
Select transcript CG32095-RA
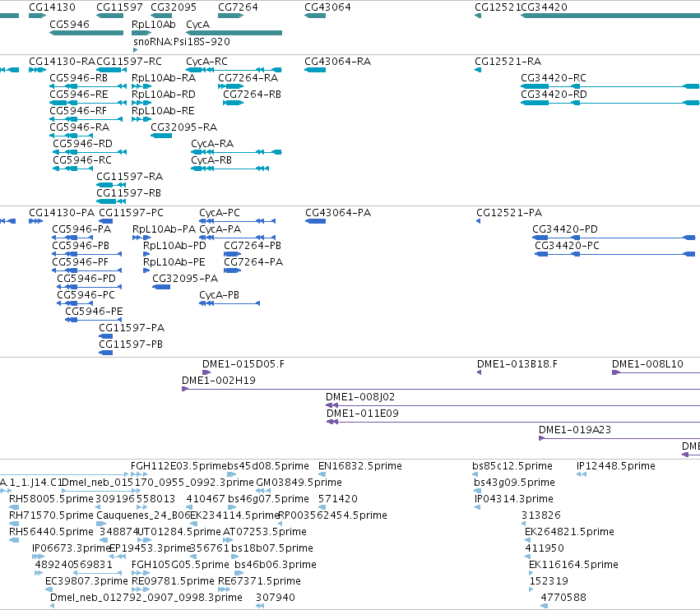pyautogui.click(x=184, y=127)
